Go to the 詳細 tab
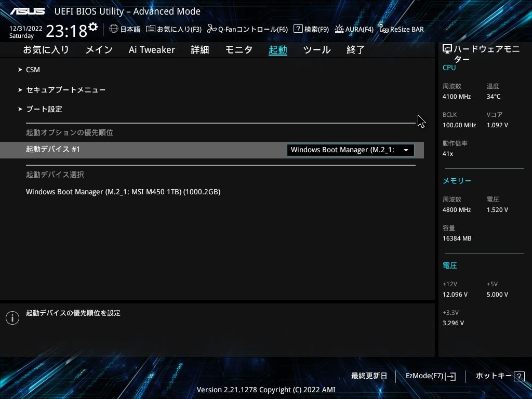 click(200, 50)
